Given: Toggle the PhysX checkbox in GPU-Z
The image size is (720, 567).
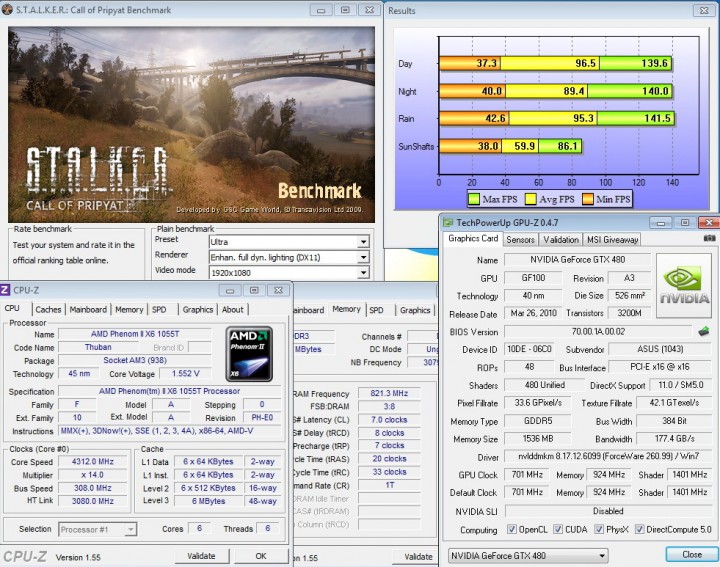Looking at the screenshot, I should pyautogui.click(x=599, y=529).
